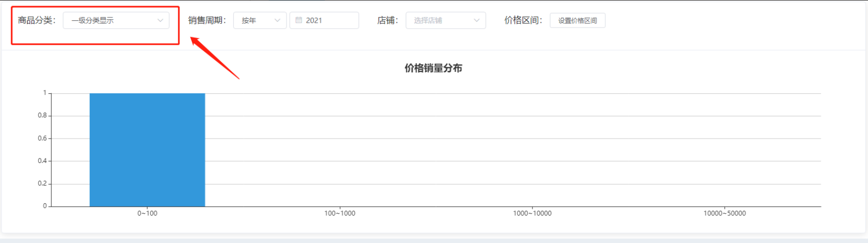Click the 1000~10000 axis label

(532, 213)
